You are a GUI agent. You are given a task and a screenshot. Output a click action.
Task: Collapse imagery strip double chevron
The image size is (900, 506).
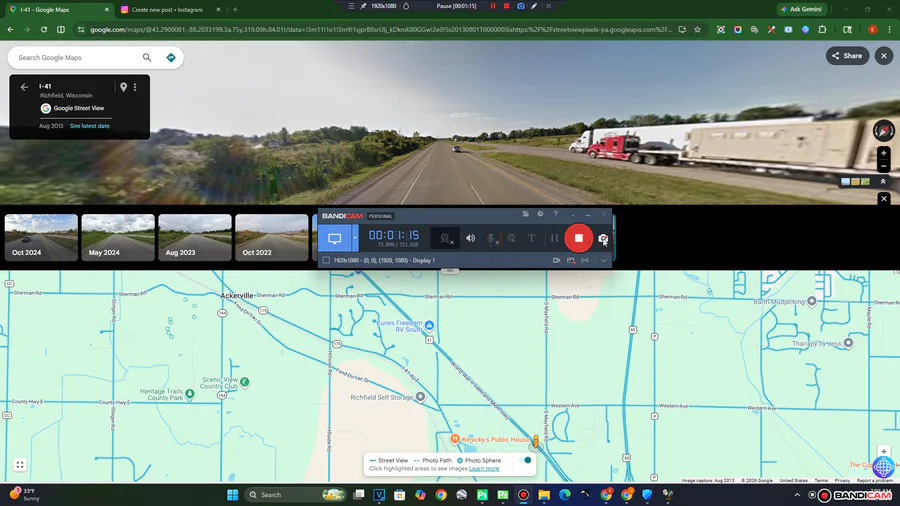coord(883,181)
